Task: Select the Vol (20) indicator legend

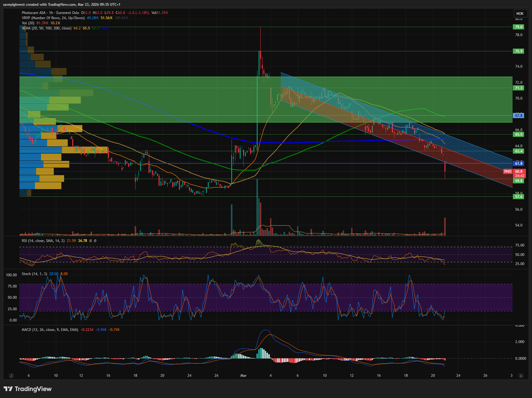Action: click(28, 23)
